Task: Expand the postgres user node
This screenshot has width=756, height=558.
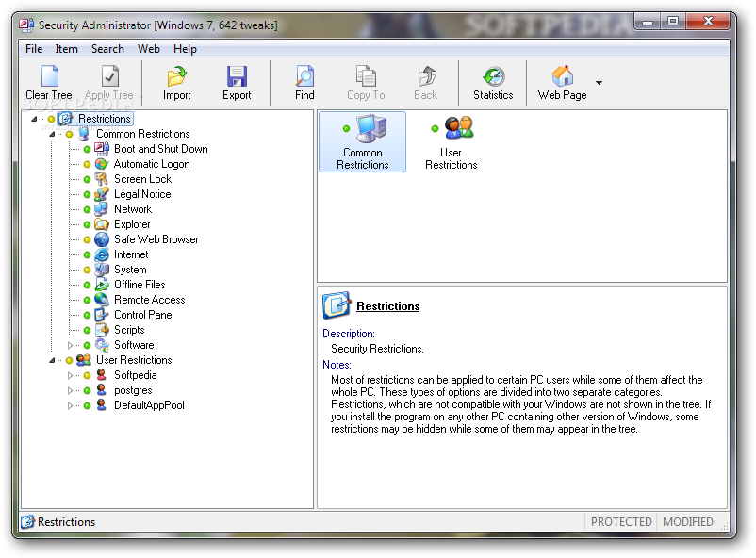Action: 70,390
